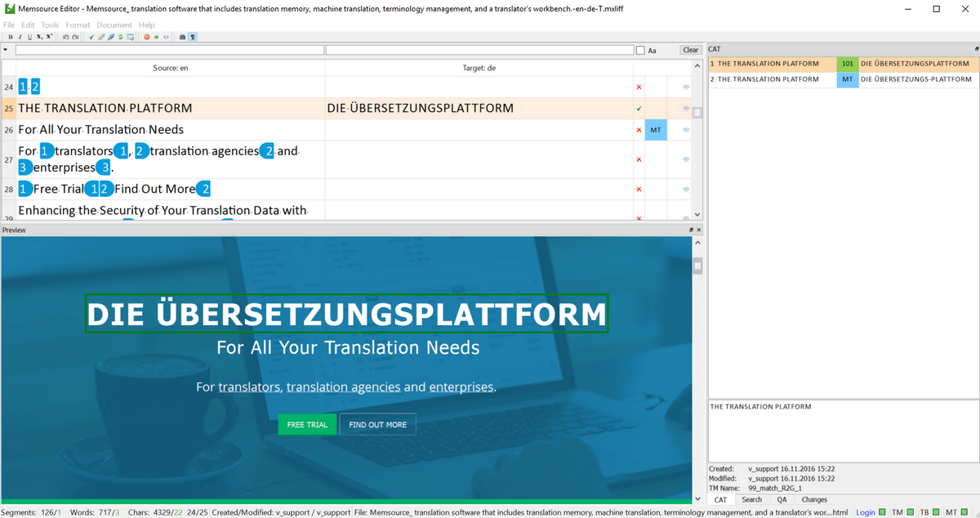Click the Undo arrow icon

[x=65, y=37]
